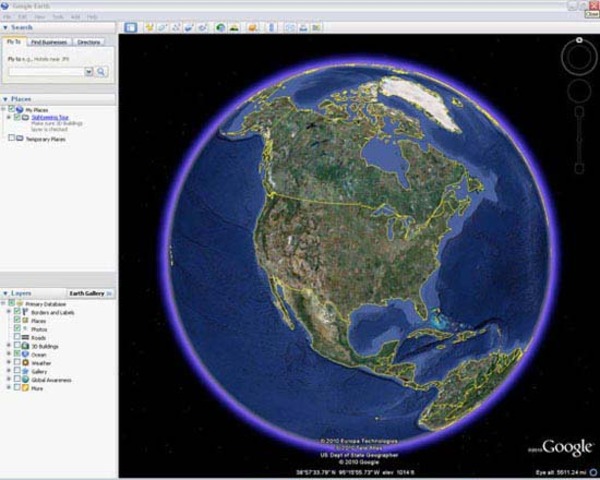600x480 pixels.
Task: Click the View in Google Maps icon
Action: 316,28
